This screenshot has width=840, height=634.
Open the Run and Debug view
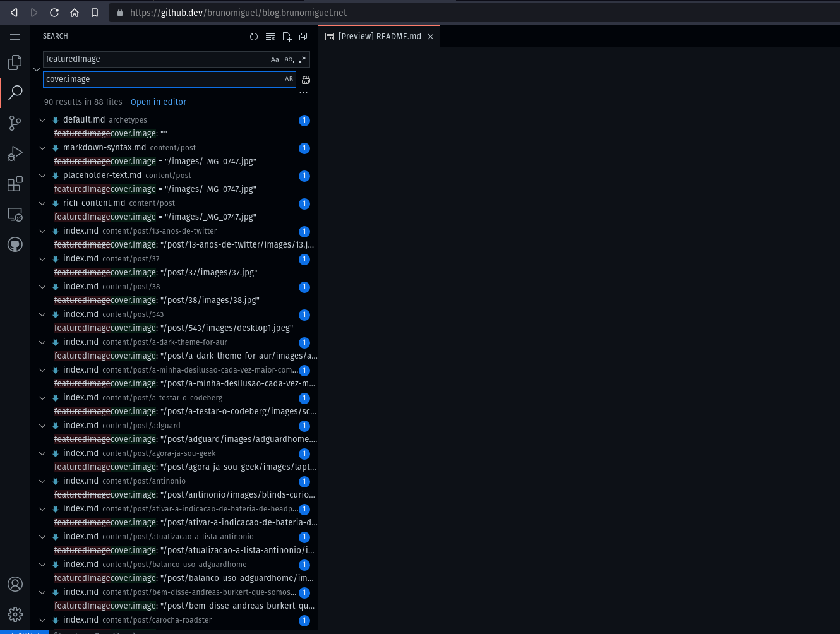pos(15,153)
